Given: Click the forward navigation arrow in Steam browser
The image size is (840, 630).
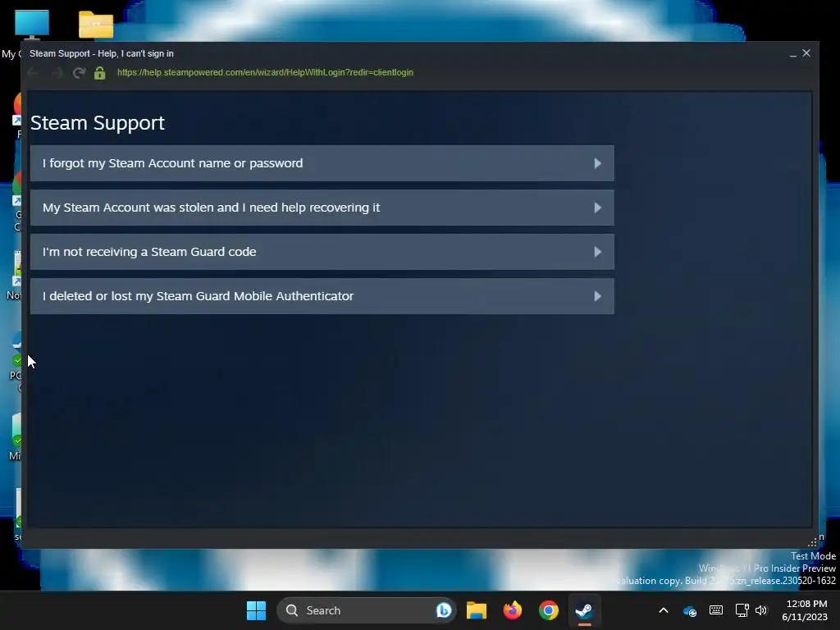Looking at the screenshot, I should pyautogui.click(x=57, y=73).
